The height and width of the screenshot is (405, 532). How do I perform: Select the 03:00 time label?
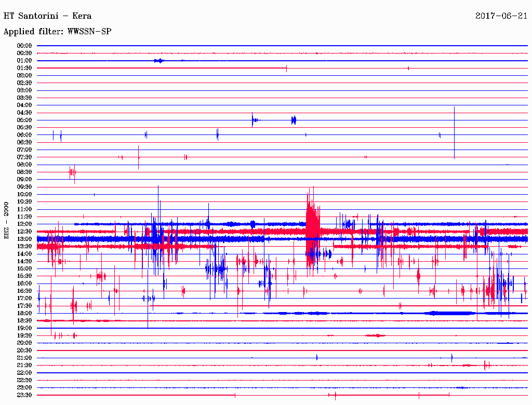click(x=24, y=90)
